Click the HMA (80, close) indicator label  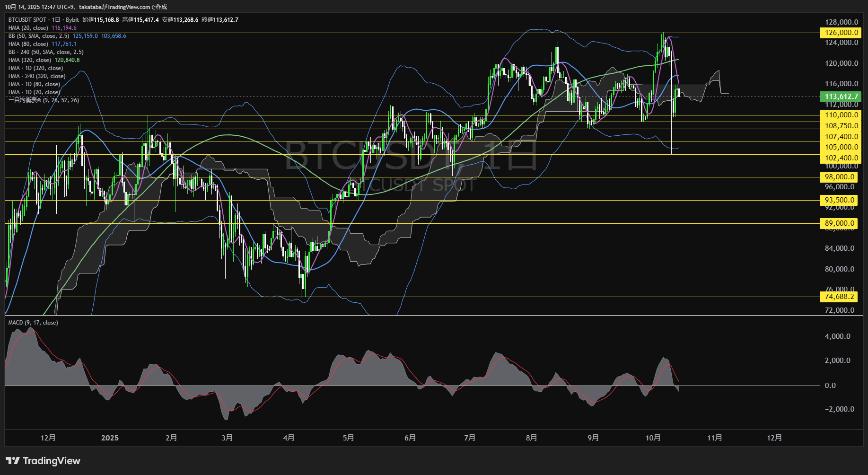pyautogui.click(x=28, y=44)
